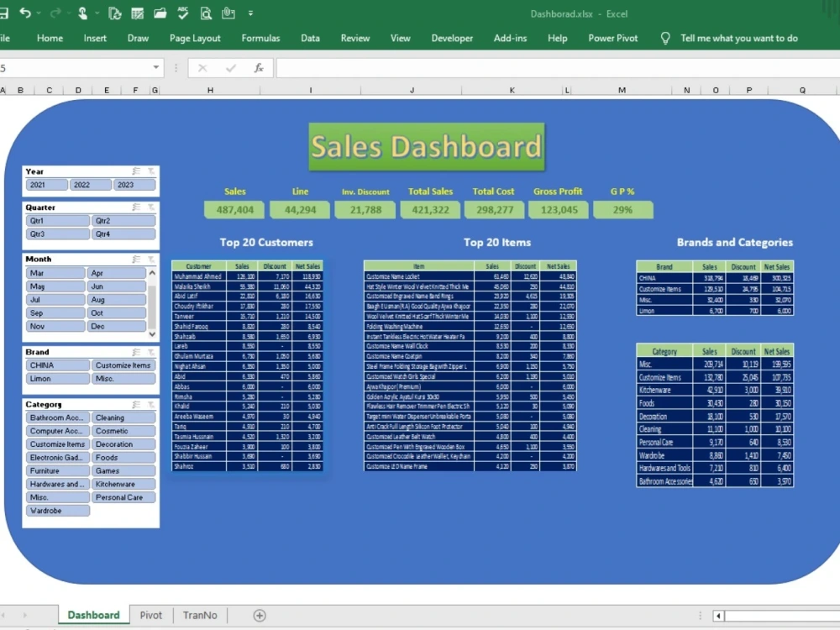The height and width of the screenshot is (630, 840).
Task: Toggle the CHINA brand slicer item
Action: tap(57, 365)
